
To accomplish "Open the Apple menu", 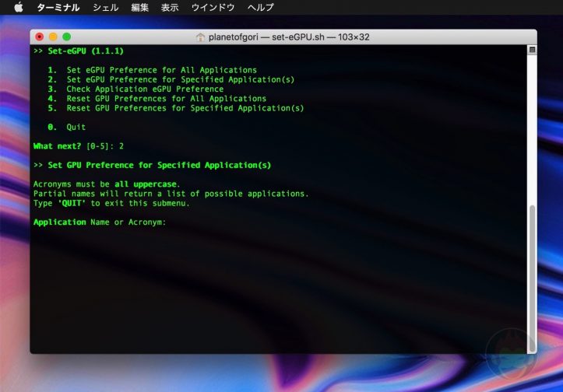I will point(19,7).
